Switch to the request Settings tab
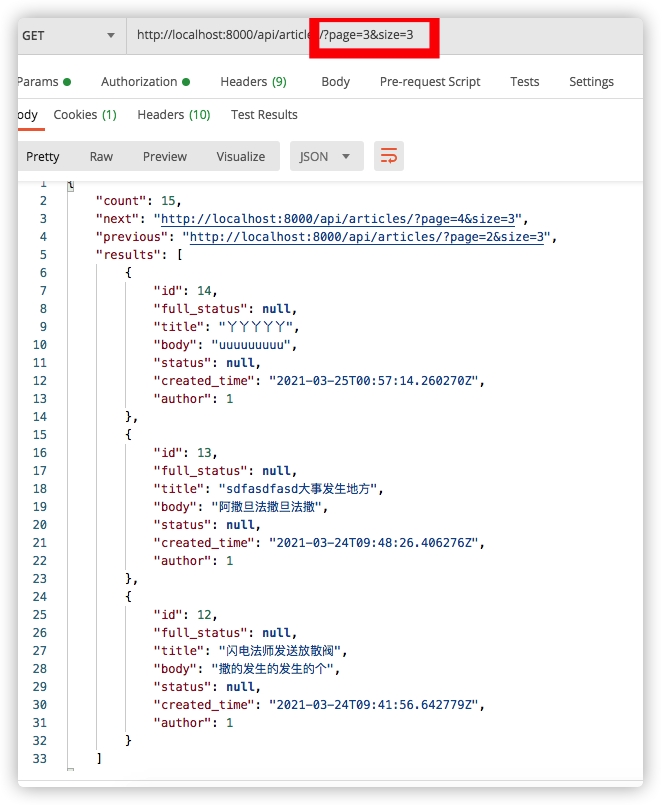Viewport: 661px width, 805px height. pos(591,82)
